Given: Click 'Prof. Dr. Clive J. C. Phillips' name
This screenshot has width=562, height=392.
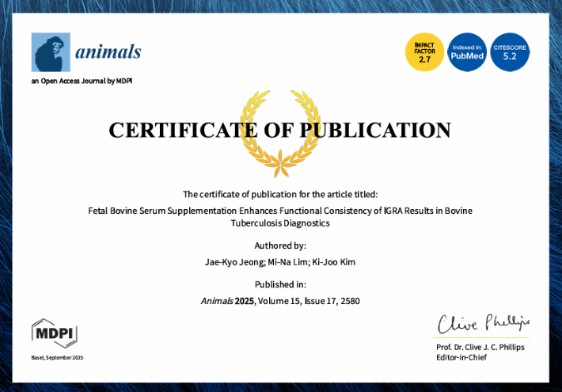Looking at the screenshot, I should [x=480, y=347].
